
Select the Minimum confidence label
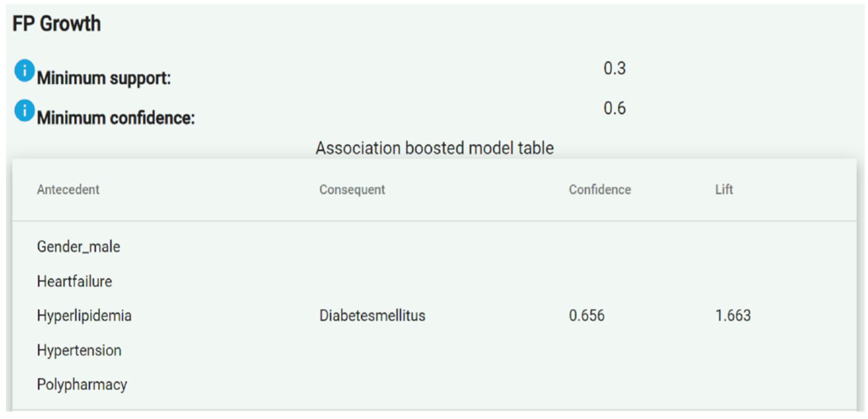(116, 118)
